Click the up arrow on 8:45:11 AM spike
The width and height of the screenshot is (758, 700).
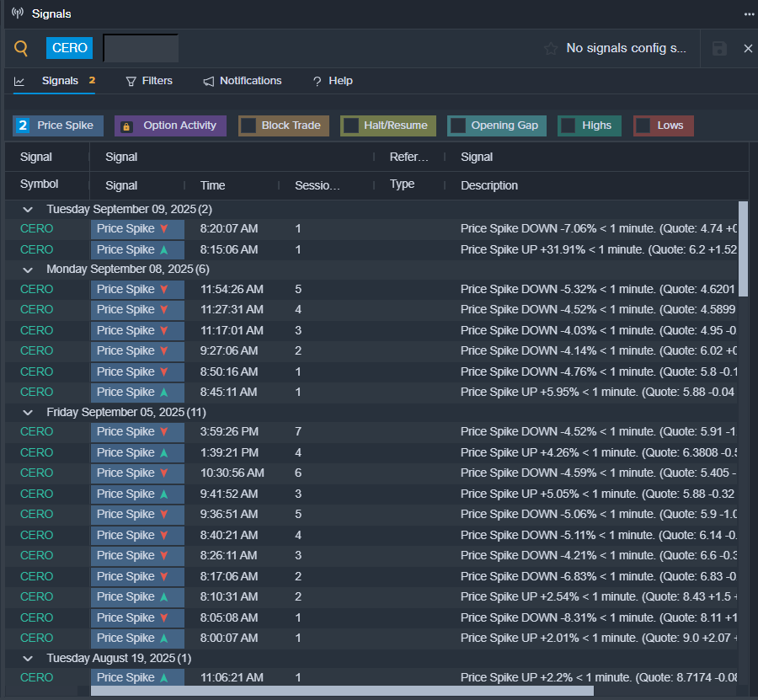coord(164,392)
